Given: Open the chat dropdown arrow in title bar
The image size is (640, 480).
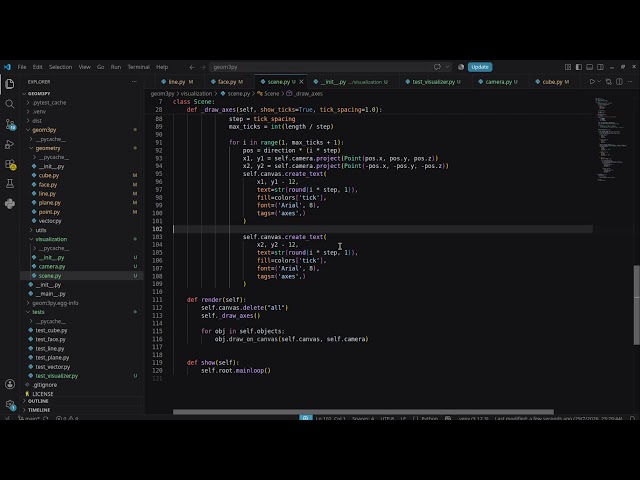Looking at the screenshot, I should 447,67.
